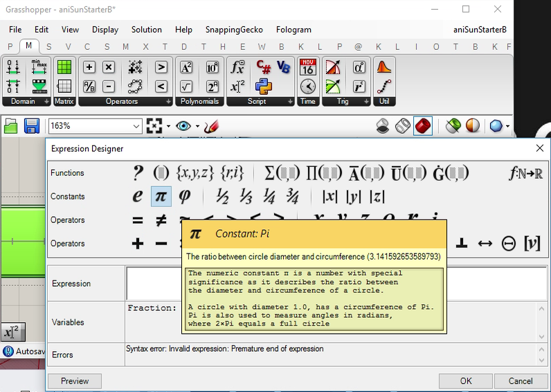The image size is (551, 392).
Task: Select the Power of 2 component
Action: tap(213, 86)
